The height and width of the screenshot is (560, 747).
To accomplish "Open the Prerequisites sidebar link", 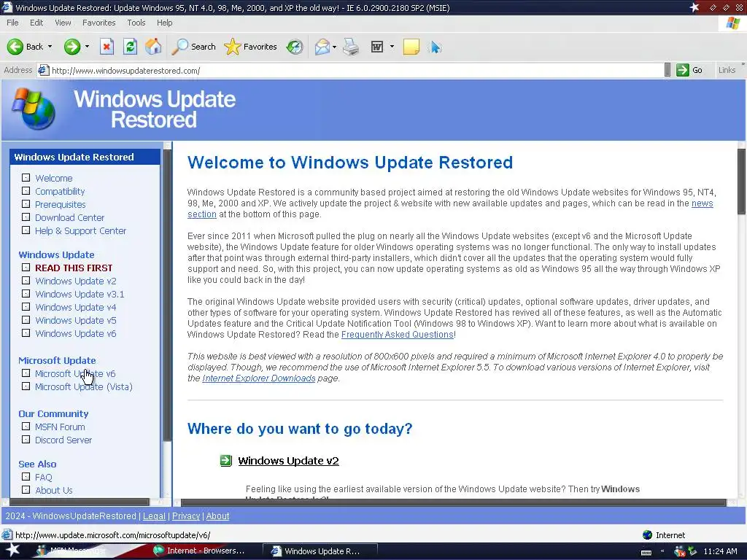I will click(x=61, y=204).
